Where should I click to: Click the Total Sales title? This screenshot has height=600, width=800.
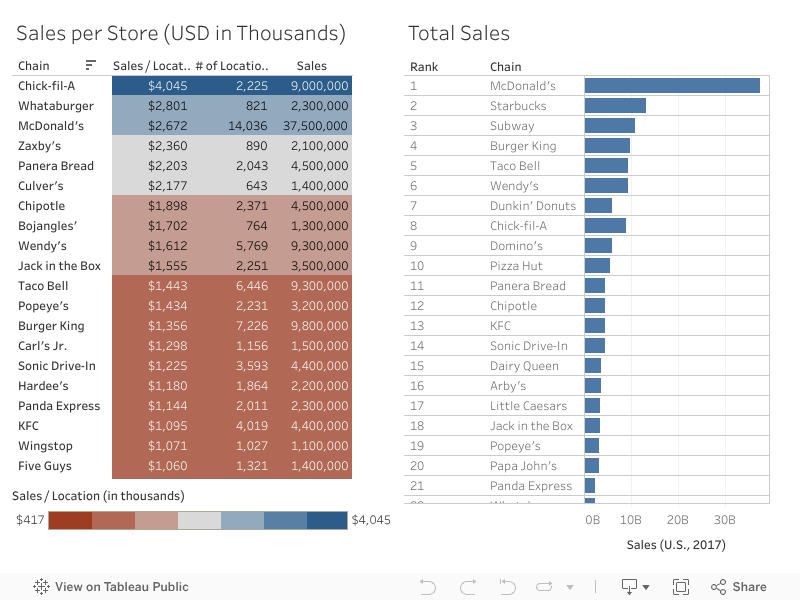click(459, 33)
